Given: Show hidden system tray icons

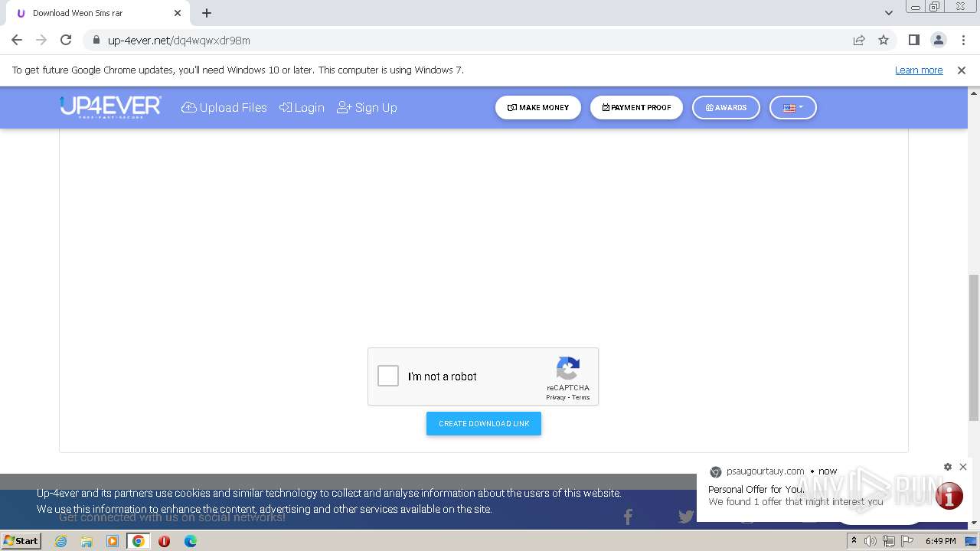Looking at the screenshot, I should tap(854, 541).
